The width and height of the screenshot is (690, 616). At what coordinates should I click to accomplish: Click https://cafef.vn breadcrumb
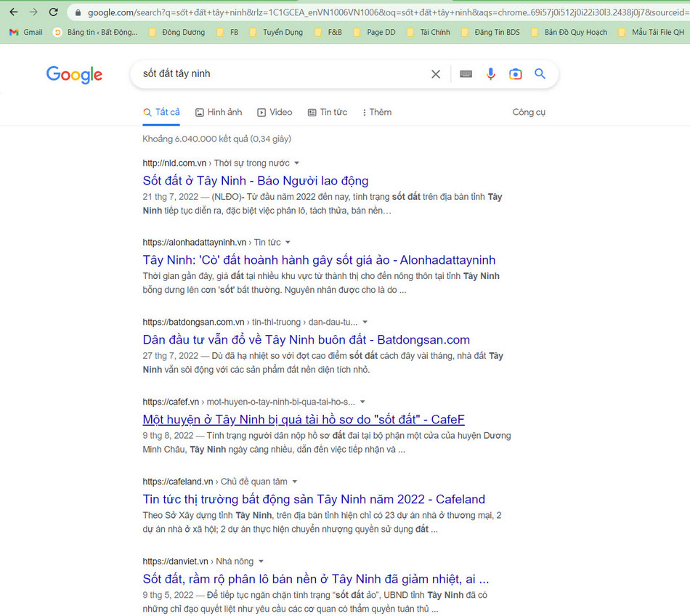171,402
